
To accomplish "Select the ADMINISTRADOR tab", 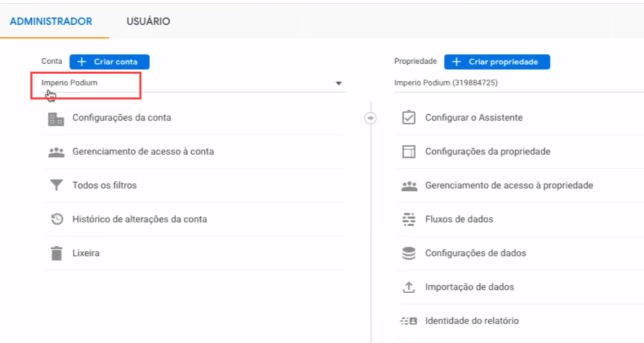I will click(51, 21).
